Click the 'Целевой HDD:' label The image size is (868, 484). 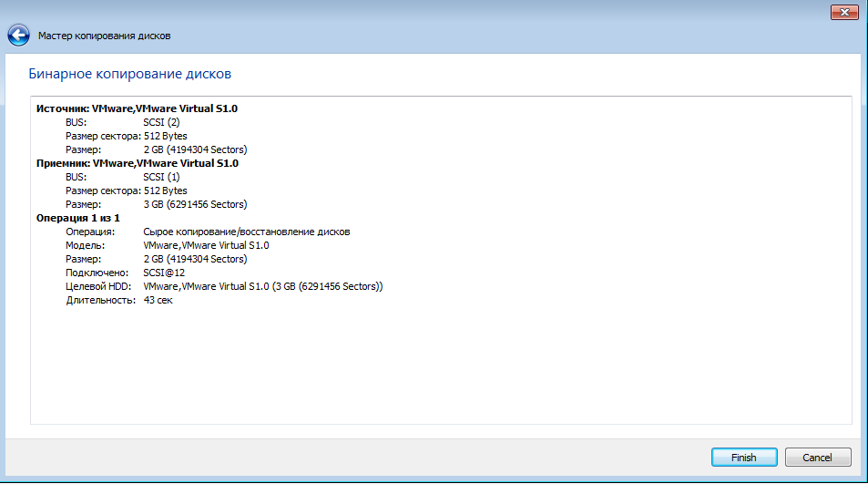click(98, 286)
